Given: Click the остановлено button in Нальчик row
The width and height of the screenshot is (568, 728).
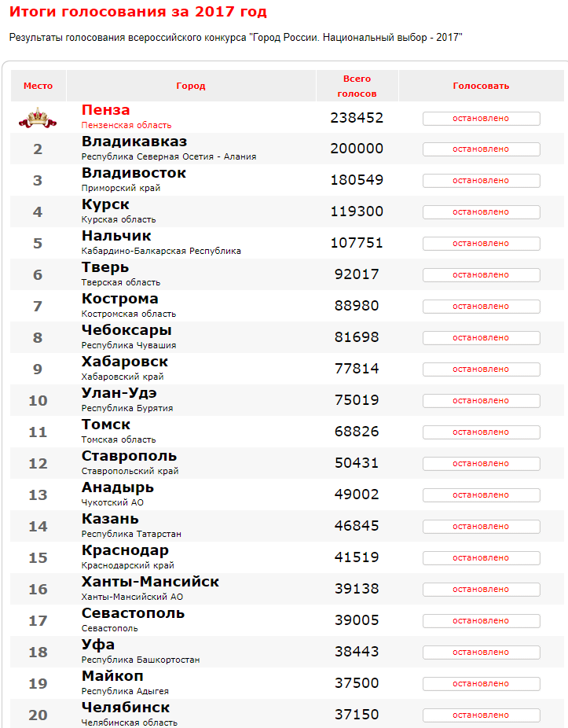Looking at the screenshot, I should click(482, 244).
